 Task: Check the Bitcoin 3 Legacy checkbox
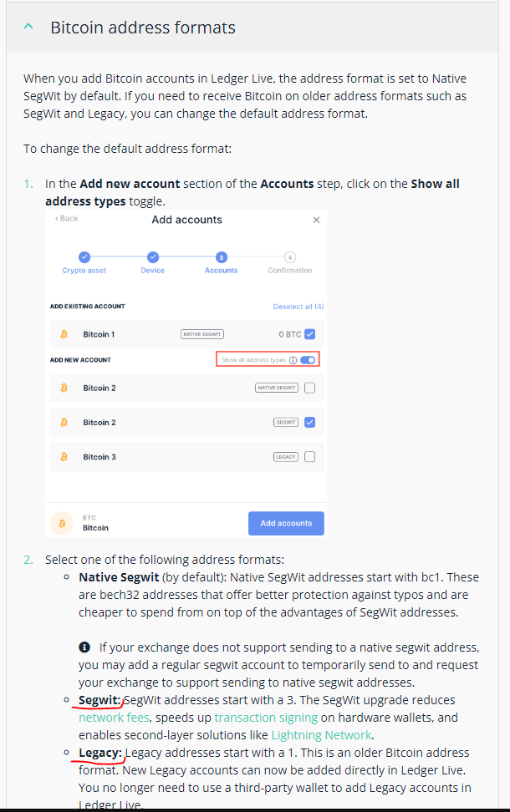click(310, 457)
